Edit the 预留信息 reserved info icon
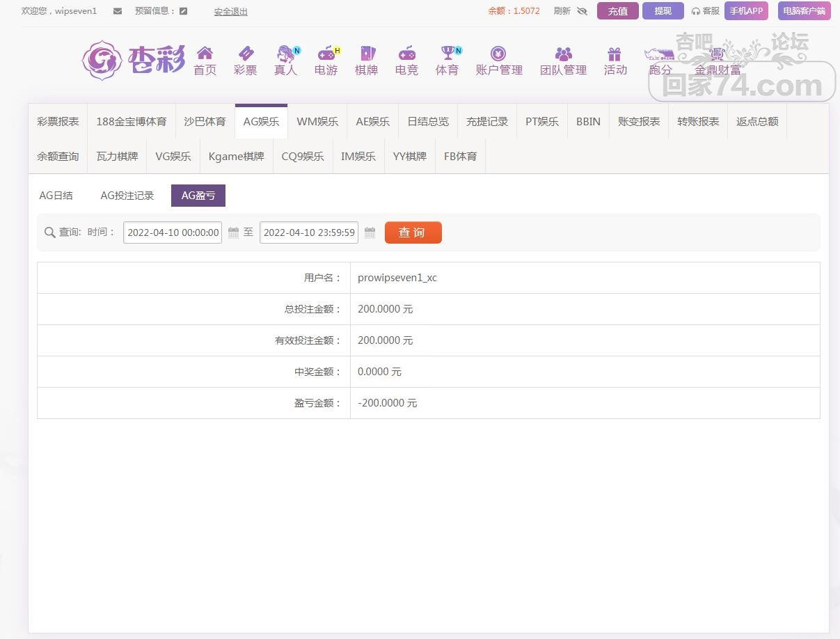This screenshot has height=639, width=840. coord(183,11)
